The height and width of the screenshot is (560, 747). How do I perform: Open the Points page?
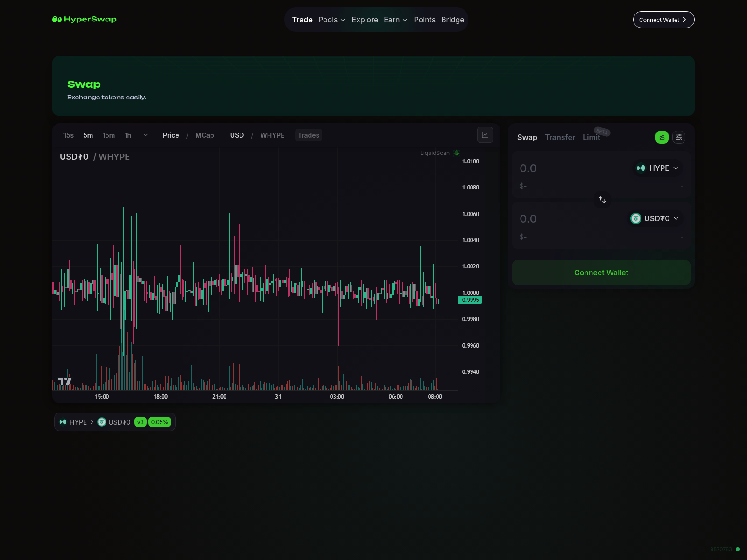point(424,20)
